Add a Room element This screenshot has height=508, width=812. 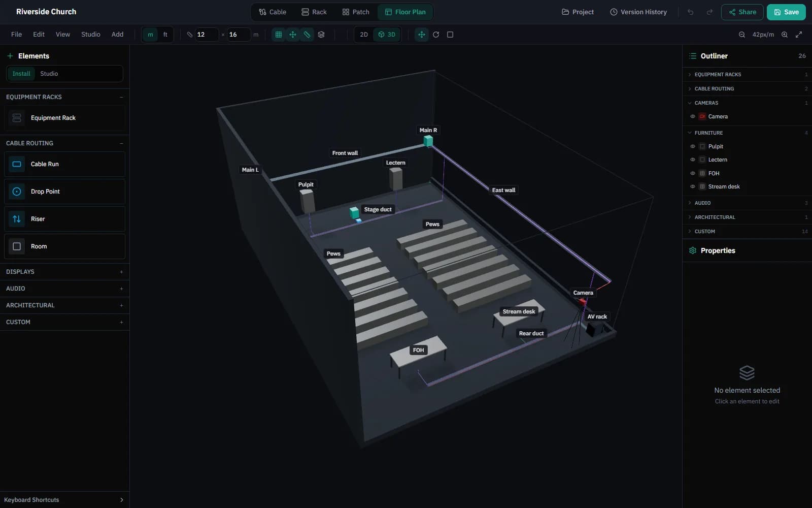coord(64,246)
